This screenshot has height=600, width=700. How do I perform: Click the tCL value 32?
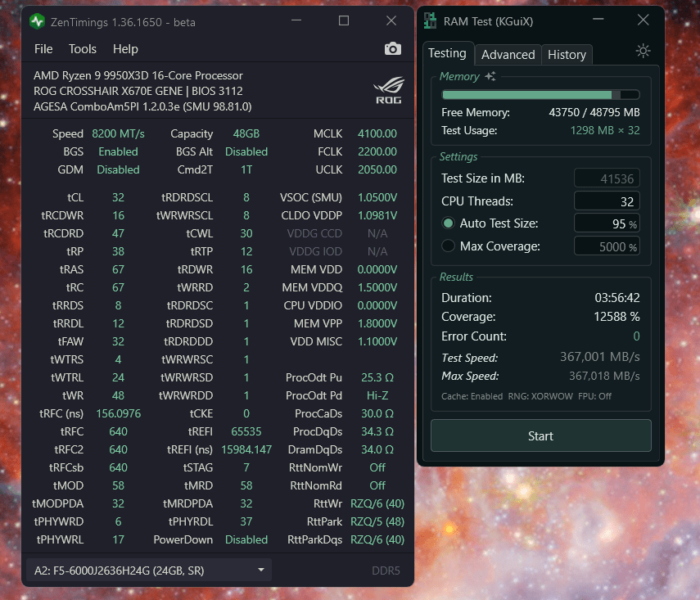tap(118, 197)
